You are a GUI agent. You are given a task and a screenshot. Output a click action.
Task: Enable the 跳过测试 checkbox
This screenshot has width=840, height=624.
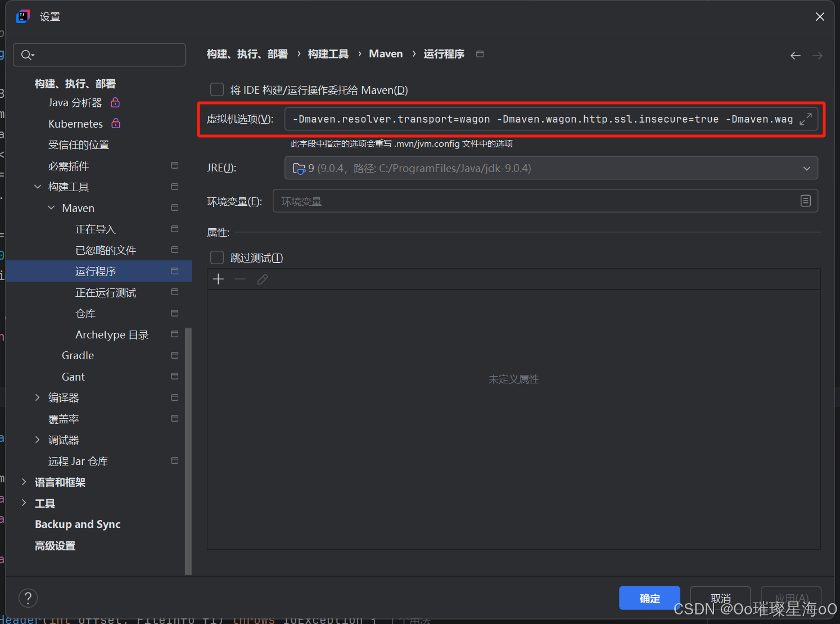coord(216,257)
